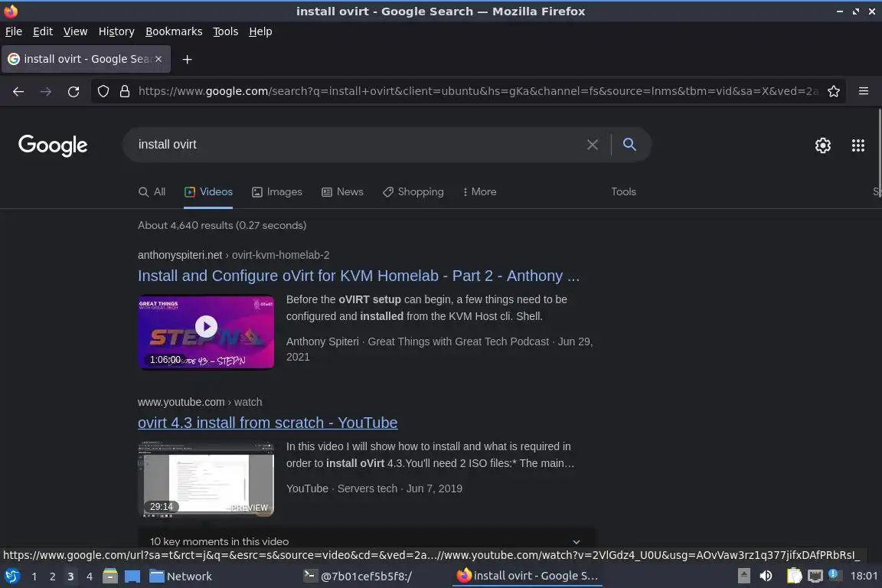Play the Anthony Spiteri video thumbnail
This screenshot has height=588, width=882.
click(x=206, y=332)
